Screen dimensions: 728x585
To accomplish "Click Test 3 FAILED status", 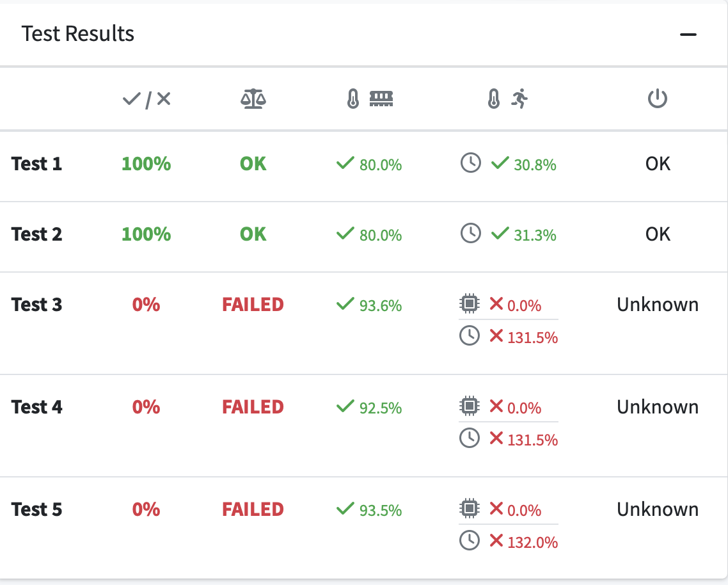I will click(253, 305).
